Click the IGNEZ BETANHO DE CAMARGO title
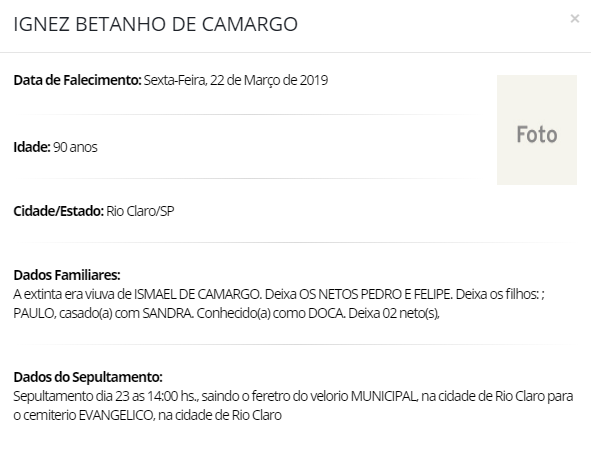 tap(156, 24)
